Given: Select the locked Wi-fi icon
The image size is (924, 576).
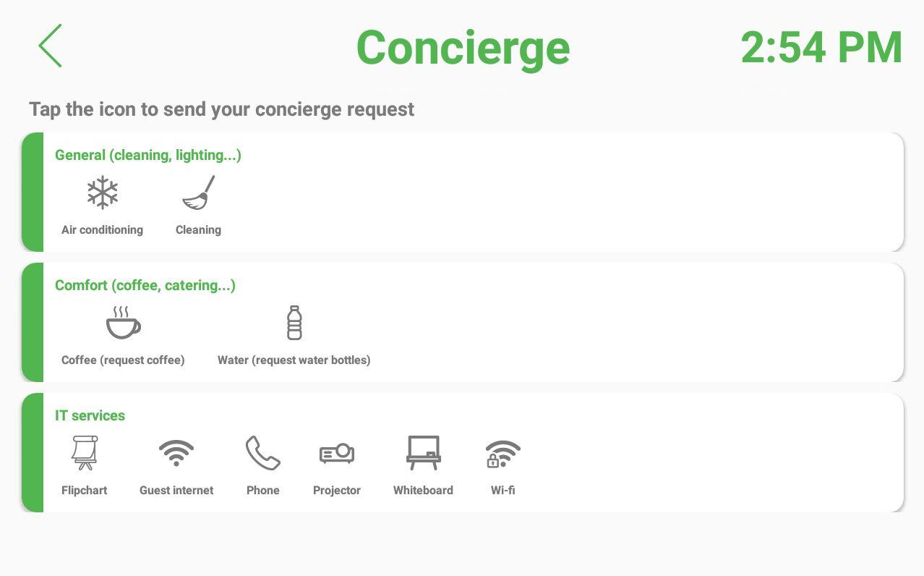Looking at the screenshot, I should coord(502,454).
